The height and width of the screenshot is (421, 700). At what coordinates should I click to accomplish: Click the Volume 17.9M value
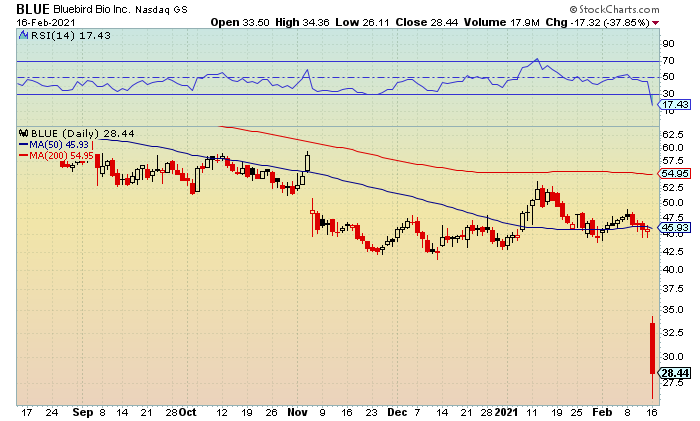click(x=501, y=22)
